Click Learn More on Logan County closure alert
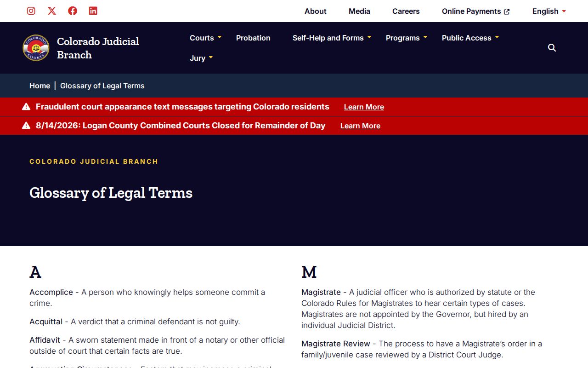The image size is (588, 368). click(x=360, y=126)
